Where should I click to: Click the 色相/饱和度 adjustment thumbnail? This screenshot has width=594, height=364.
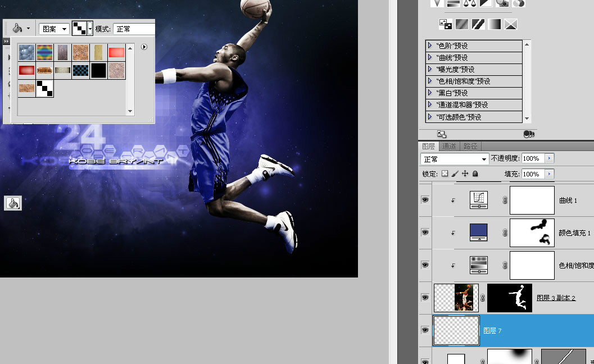coord(479,265)
